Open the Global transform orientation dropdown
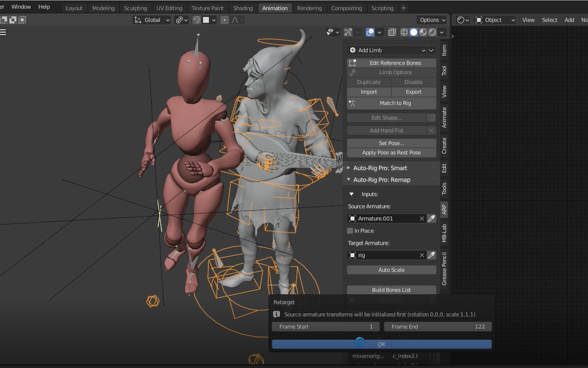588x368 pixels. coord(151,20)
